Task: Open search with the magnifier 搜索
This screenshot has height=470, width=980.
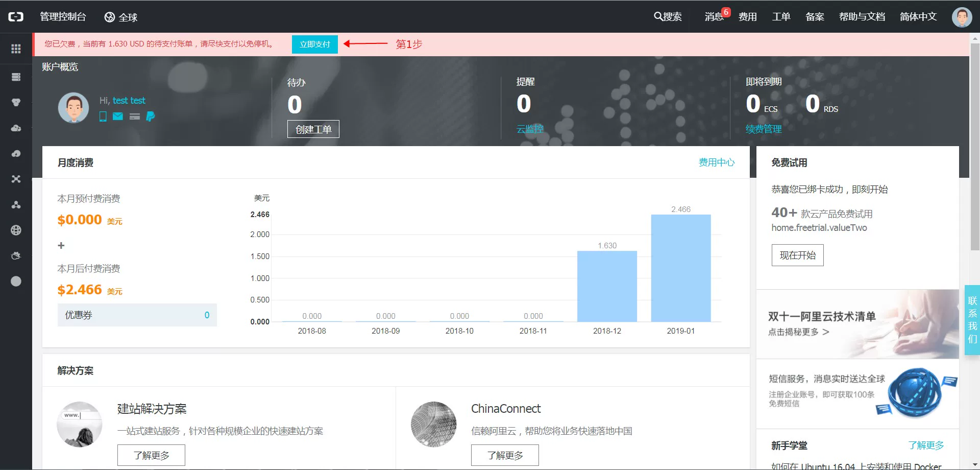Action: tap(668, 16)
